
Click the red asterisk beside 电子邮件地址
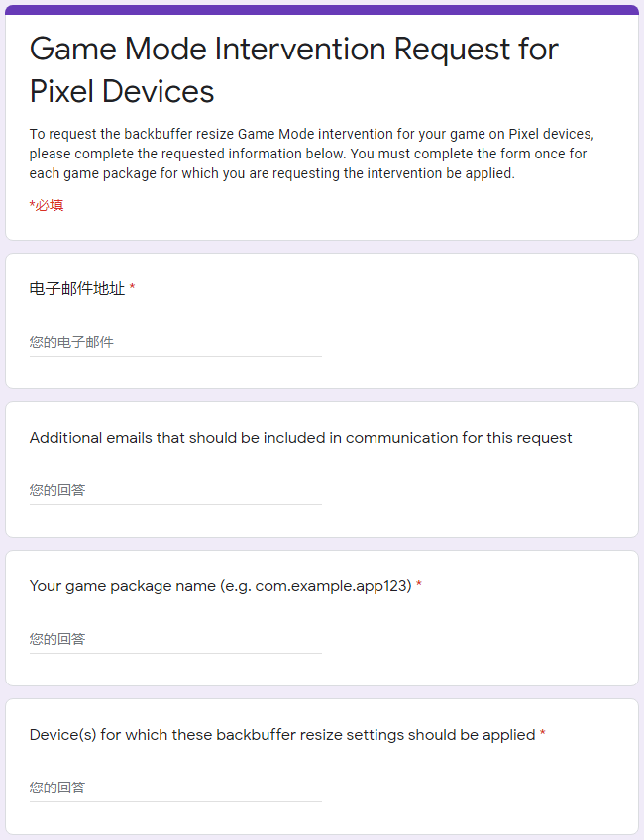tap(132, 289)
